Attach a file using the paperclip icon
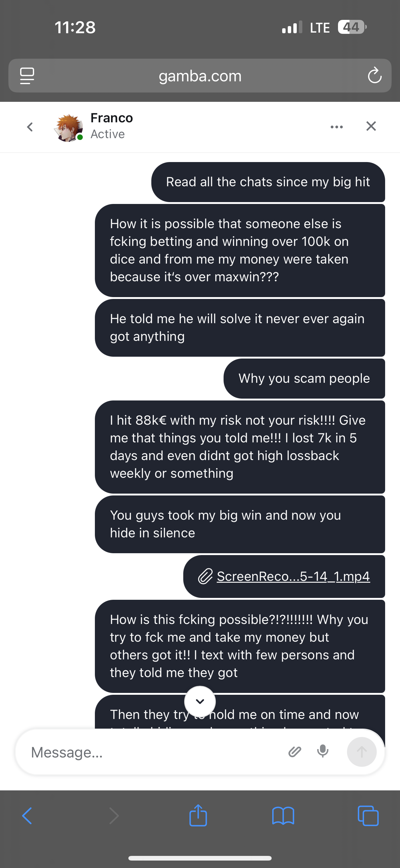This screenshot has height=868, width=400. pos(295,752)
